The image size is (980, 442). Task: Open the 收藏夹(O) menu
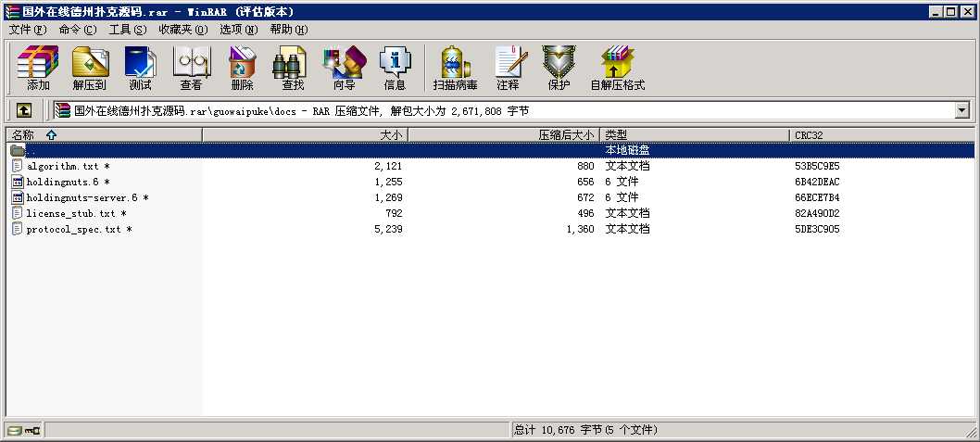tap(183, 30)
